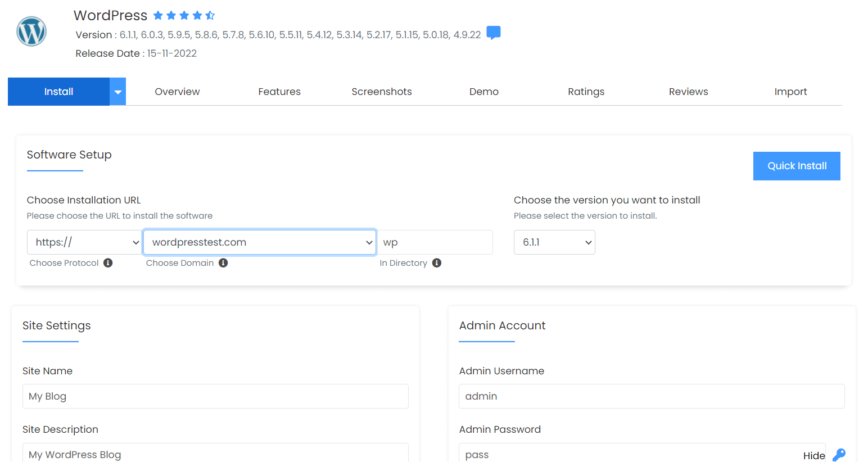The width and height of the screenshot is (868, 462).
Task: Open the Demo tab
Action: pyautogui.click(x=484, y=92)
